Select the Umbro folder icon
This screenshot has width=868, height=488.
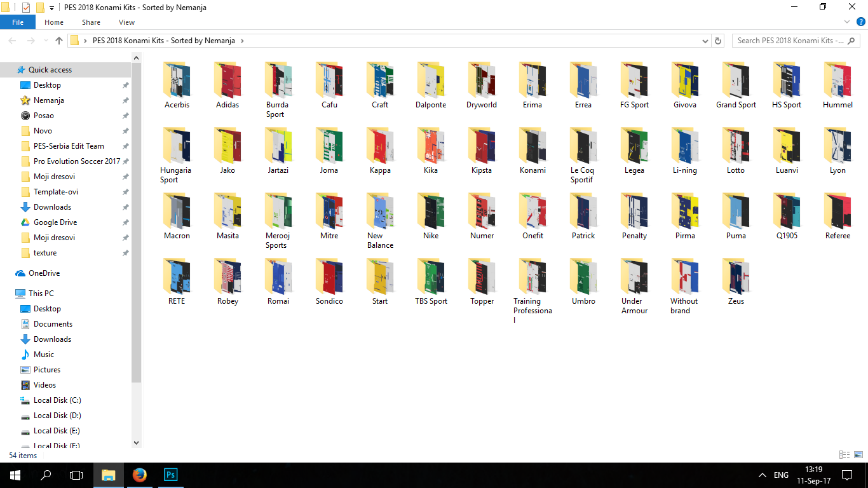click(x=583, y=275)
